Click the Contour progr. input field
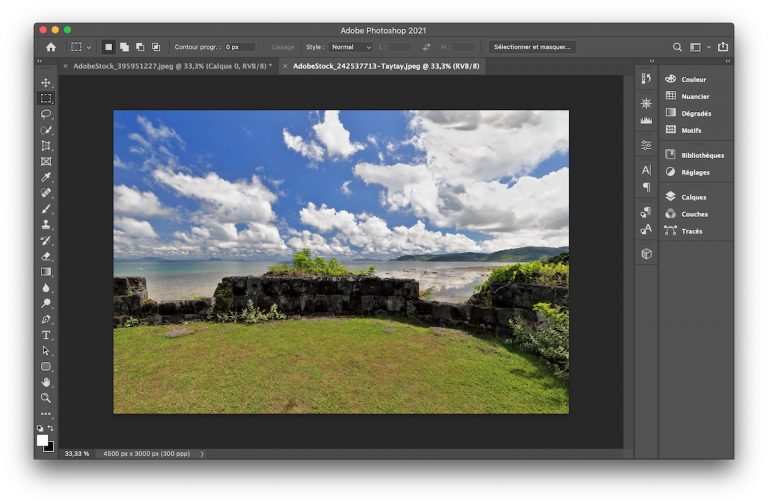 click(240, 47)
